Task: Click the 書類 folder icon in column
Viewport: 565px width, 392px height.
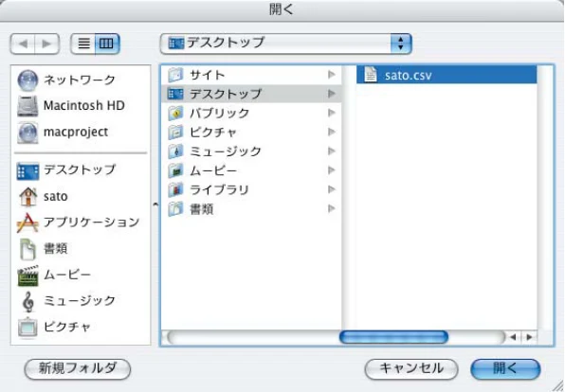Action: pyautogui.click(x=175, y=208)
